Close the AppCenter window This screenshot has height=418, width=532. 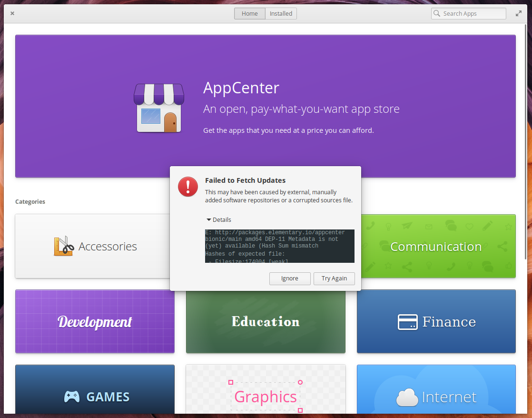(12, 13)
